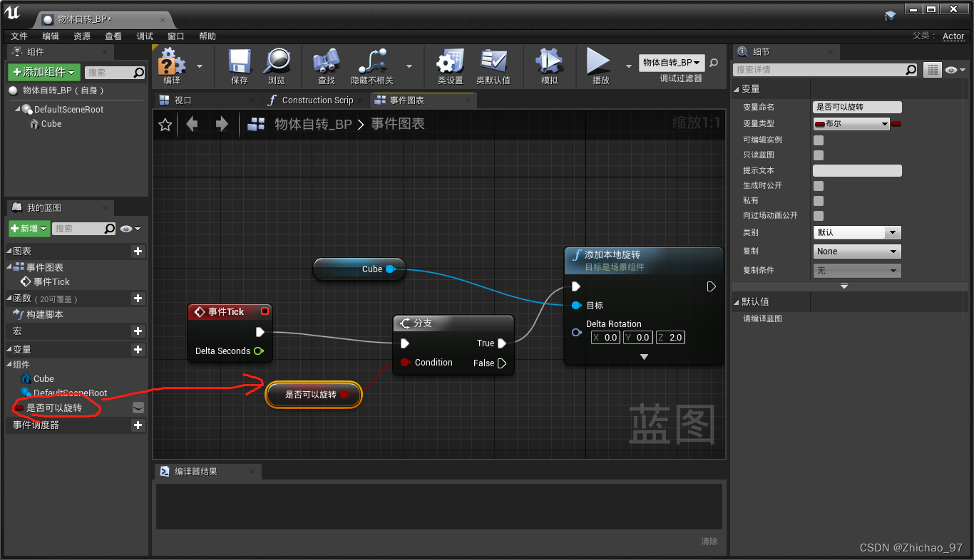Click the 添加组件 button
The width and height of the screenshot is (974, 560).
pos(43,71)
